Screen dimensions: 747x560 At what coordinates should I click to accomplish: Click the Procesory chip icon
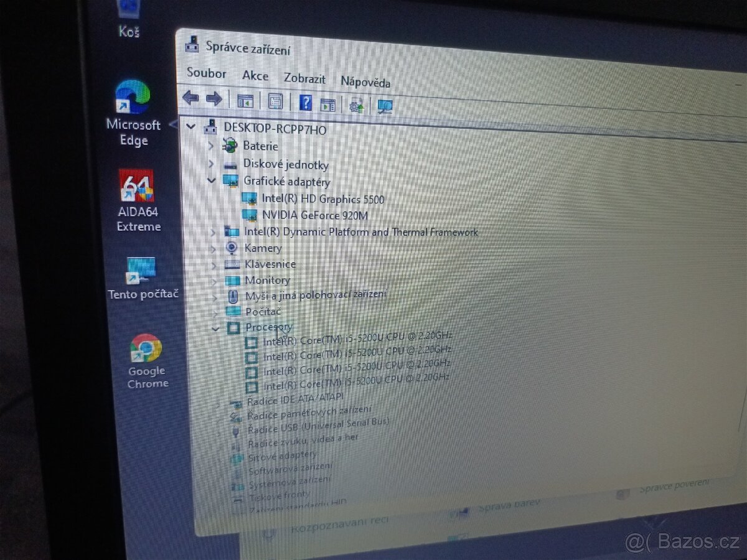pyautogui.click(x=233, y=328)
